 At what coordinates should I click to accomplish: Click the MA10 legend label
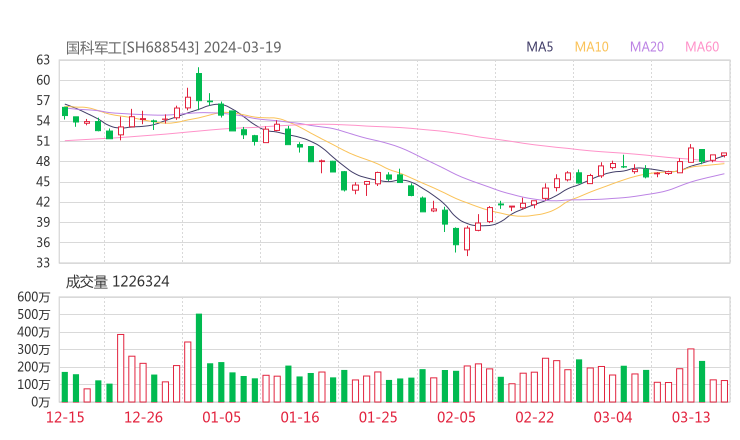(x=591, y=47)
